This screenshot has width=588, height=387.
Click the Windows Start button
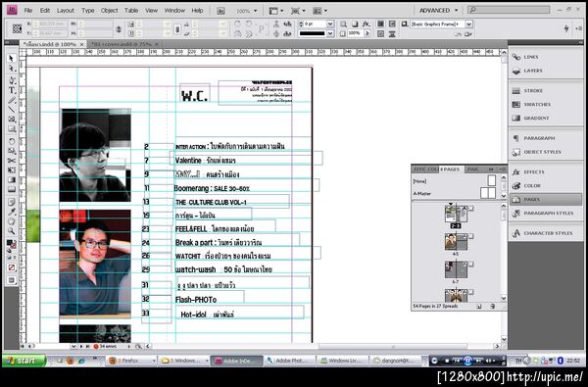(x=24, y=361)
